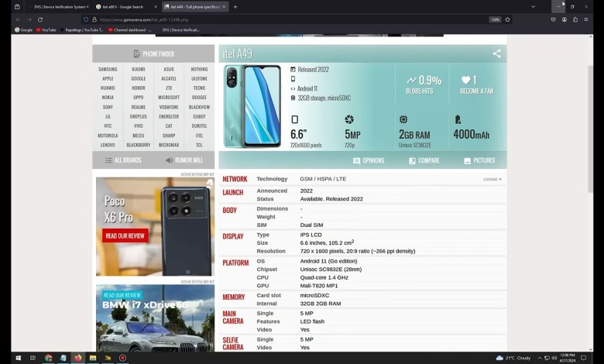The width and height of the screenshot is (604, 364).
Task: Show hidden system tray icons
Action: (496, 358)
